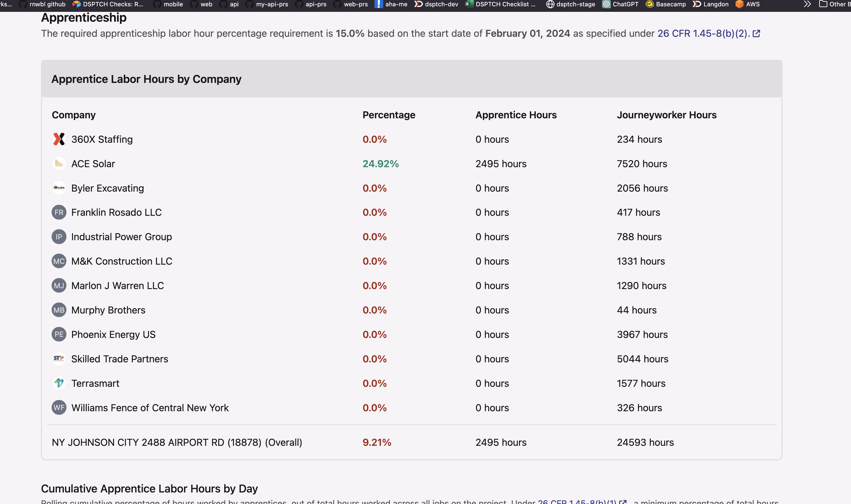Click the IP avatar for Industrial Power Group
The image size is (851, 504).
[59, 237]
